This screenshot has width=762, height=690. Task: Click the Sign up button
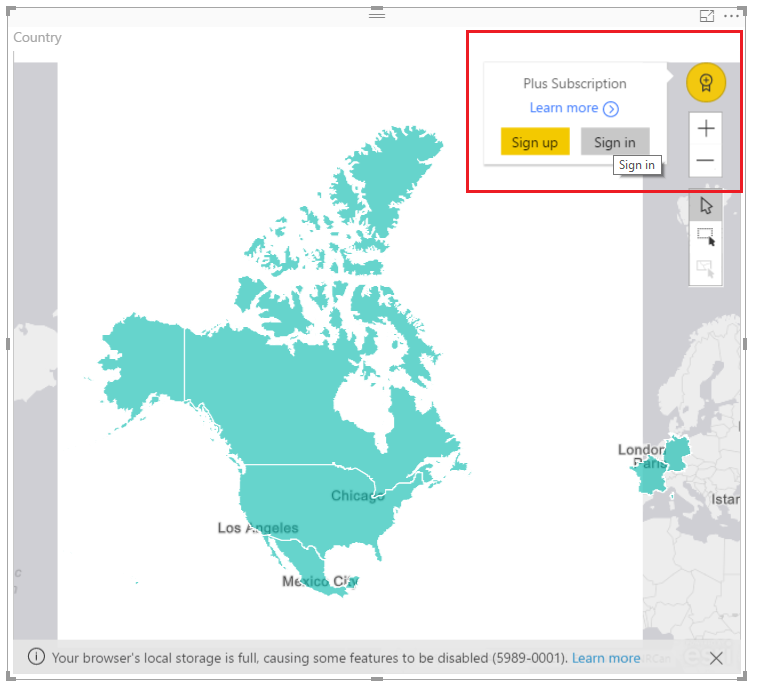[x=535, y=142]
